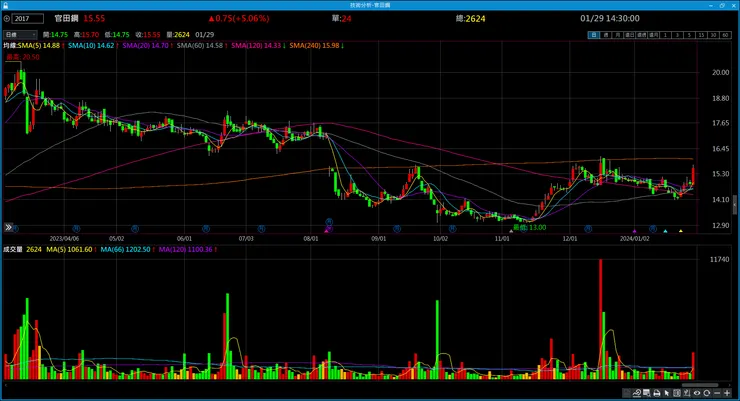Click the lowest price marker 13.00
The width and height of the screenshot is (740, 401).
coord(530,227)
